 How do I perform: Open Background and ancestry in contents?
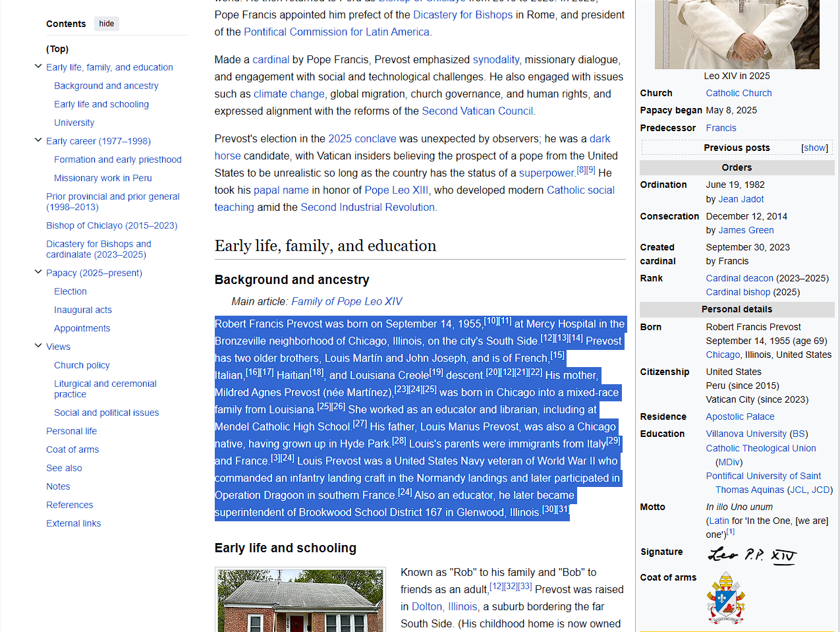click(x=106, y=86)
